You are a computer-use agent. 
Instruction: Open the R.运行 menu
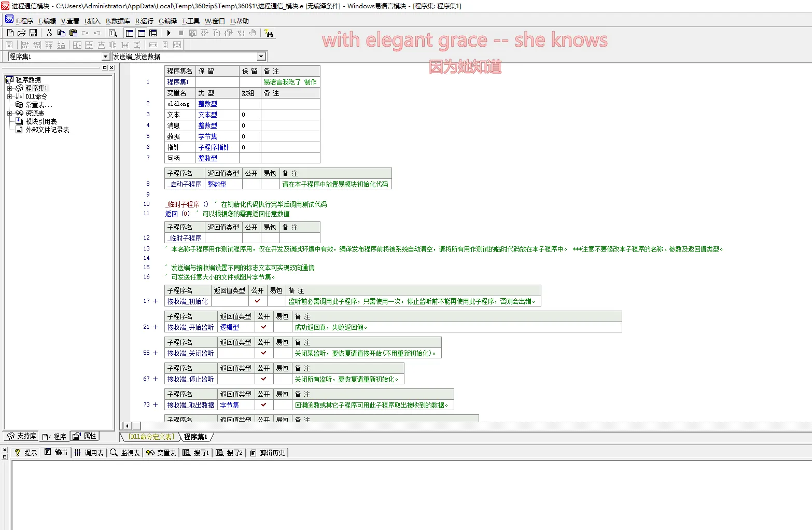pos(144,21)
